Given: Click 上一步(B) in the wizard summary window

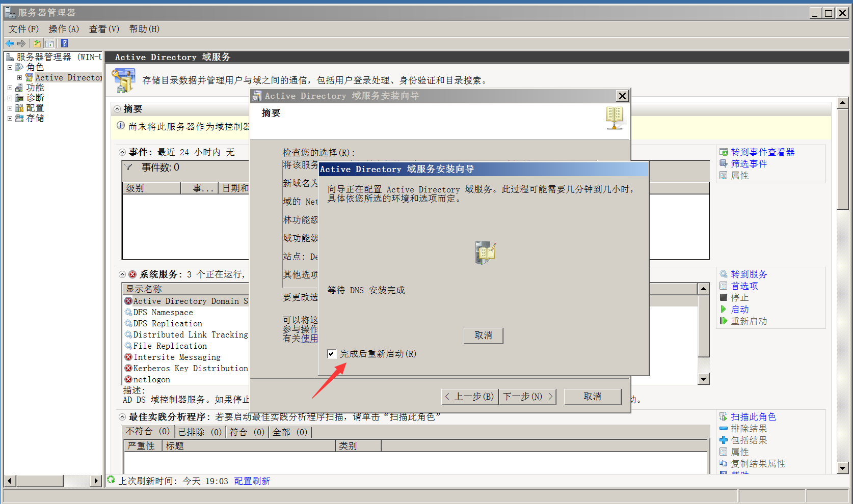Looking at the screenshot, I should pos(469,397).
